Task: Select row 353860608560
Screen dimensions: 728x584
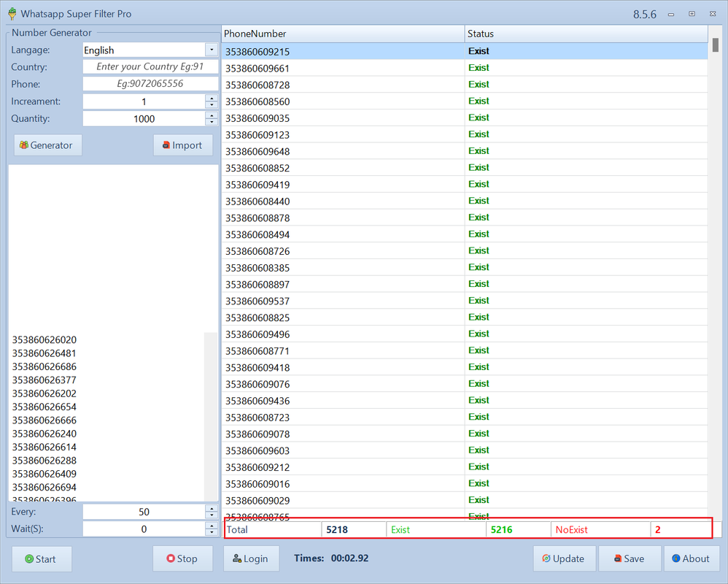Action: tap(465, 101)
